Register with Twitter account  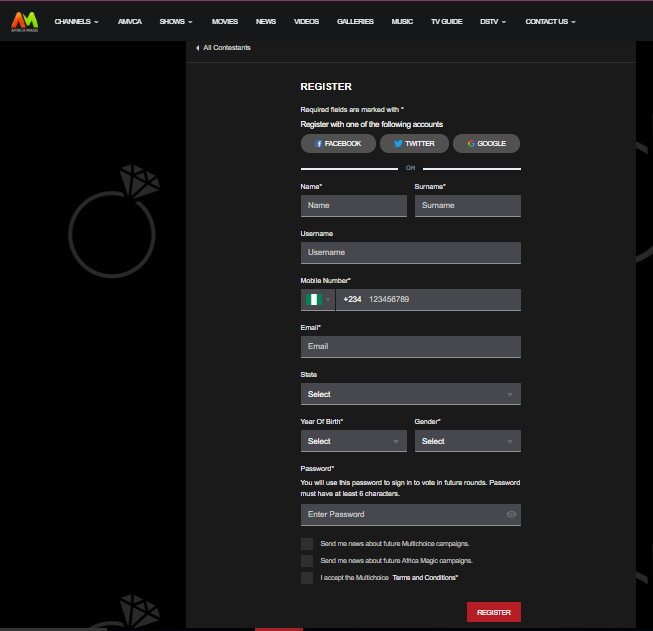[x=414, y=144]
